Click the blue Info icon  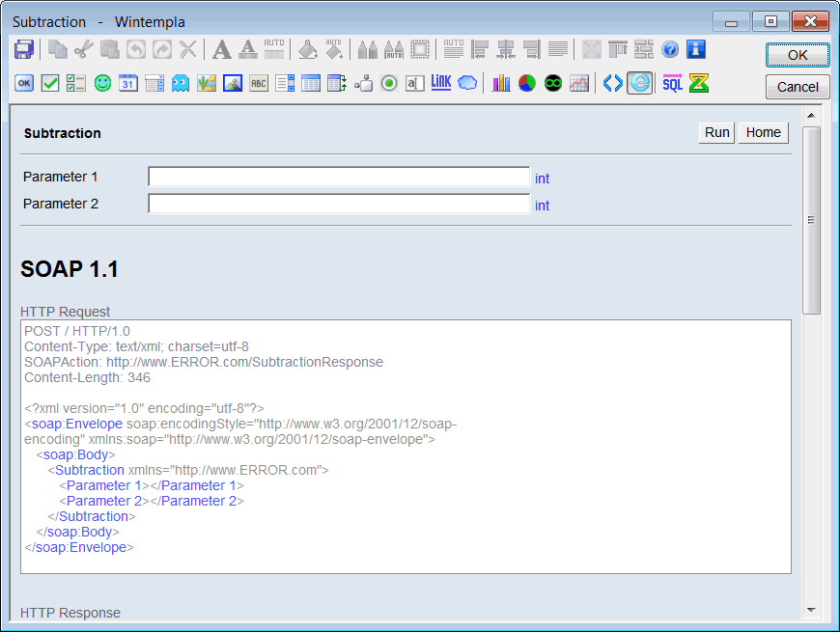696,49
